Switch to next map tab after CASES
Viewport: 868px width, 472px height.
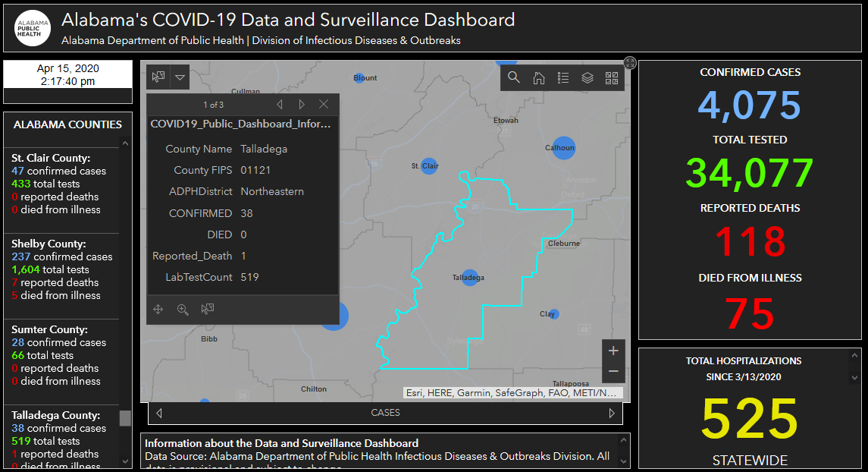click(x=612, y=414)
